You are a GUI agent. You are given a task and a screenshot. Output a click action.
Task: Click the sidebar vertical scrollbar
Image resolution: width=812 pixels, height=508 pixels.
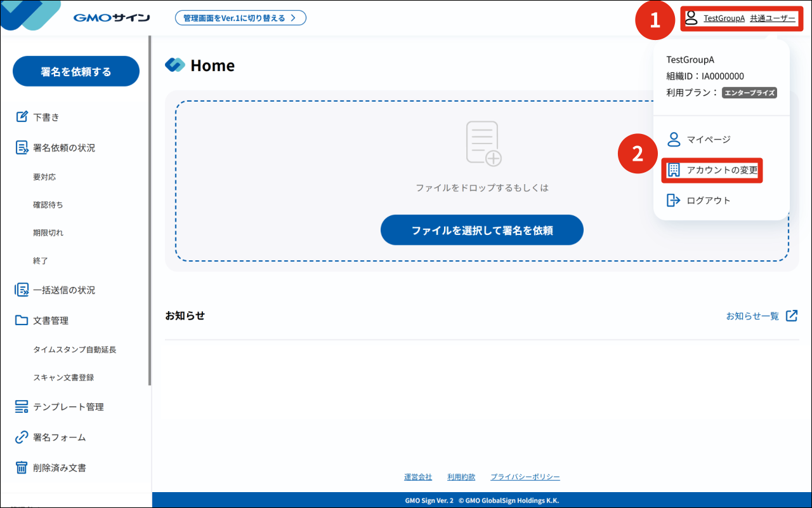click(150, 210)
